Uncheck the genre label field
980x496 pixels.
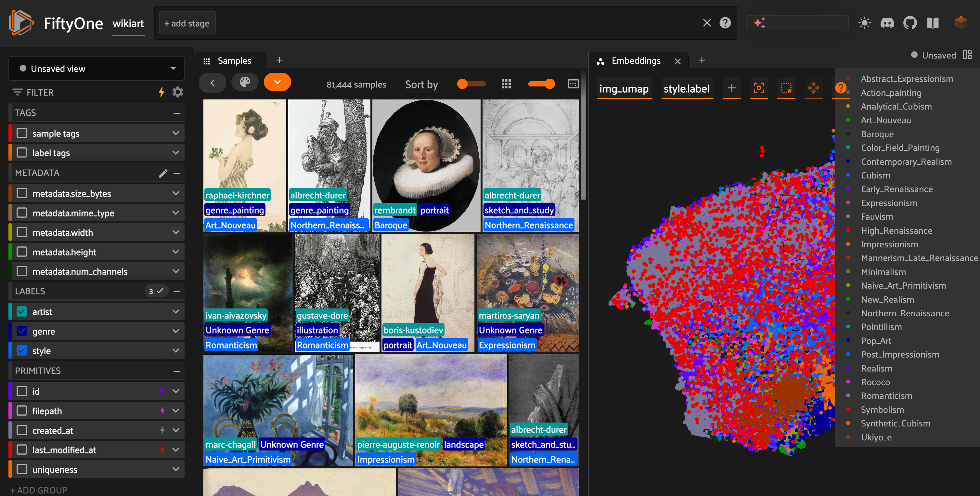(22, 331)
